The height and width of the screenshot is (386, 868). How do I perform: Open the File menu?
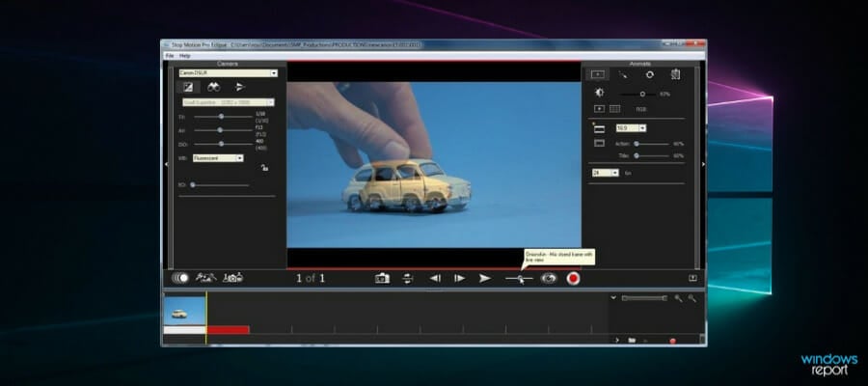point(170,56)
